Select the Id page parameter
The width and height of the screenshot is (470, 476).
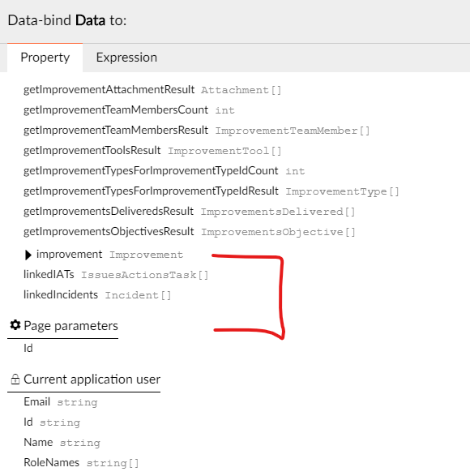click(x=28, y=348)
